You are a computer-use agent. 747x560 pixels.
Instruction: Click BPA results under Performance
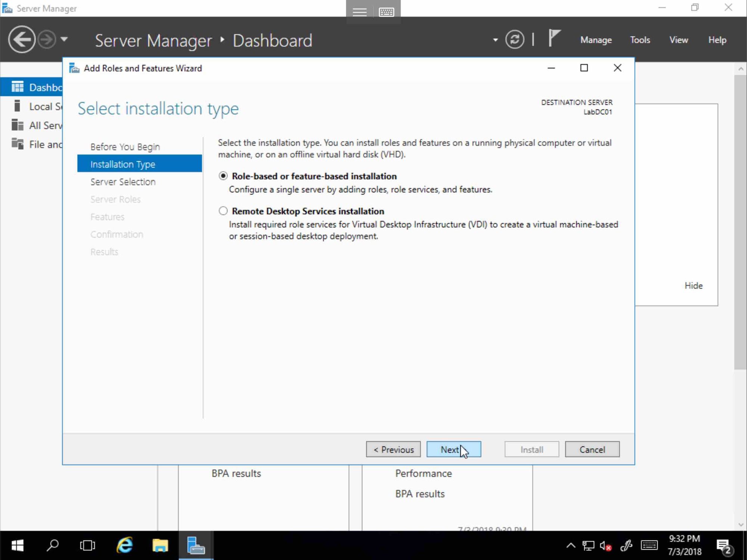tap(420, 494)
